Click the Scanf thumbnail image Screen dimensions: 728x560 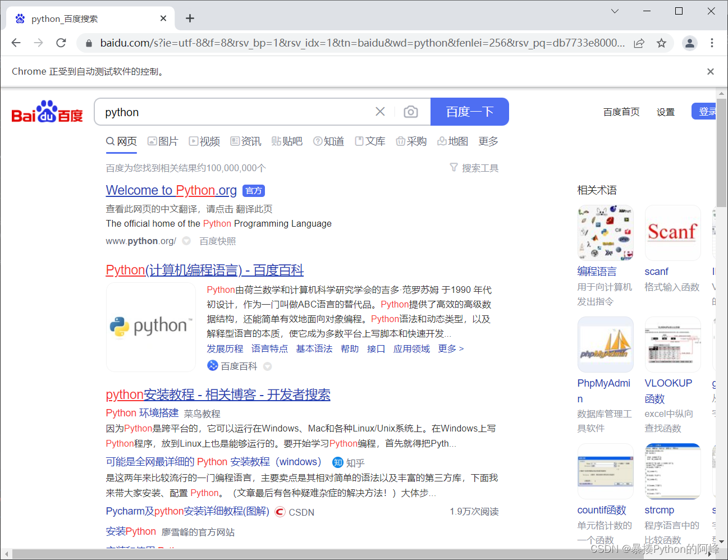(x=673, y=233)
